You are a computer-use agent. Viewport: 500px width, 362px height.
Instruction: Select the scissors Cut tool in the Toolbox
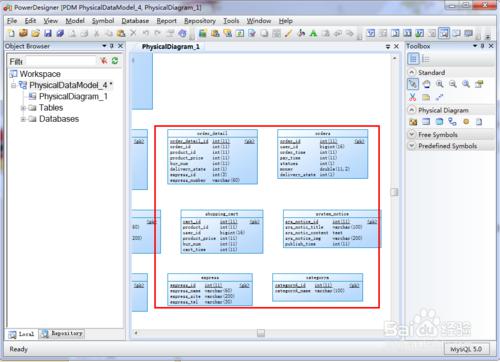click(413, 97)
